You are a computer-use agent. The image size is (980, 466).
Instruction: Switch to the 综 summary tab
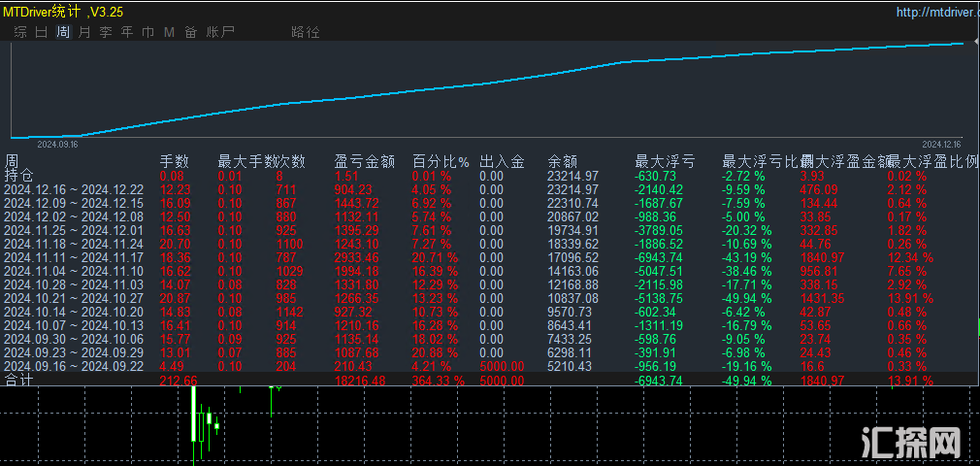click(20, 32)
